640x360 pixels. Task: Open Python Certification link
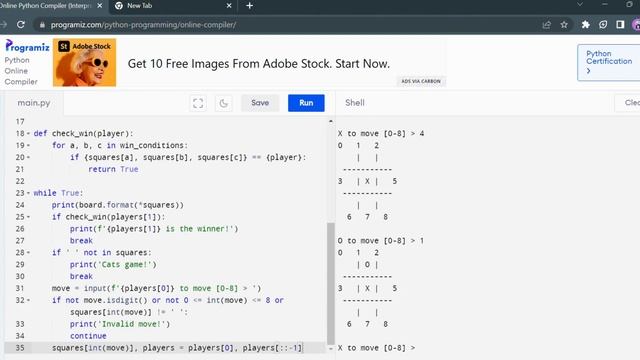click(609, 62)
